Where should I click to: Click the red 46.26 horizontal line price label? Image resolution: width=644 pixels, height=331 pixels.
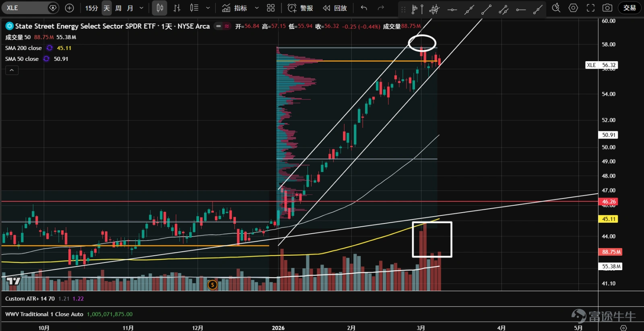pos(609,201)
